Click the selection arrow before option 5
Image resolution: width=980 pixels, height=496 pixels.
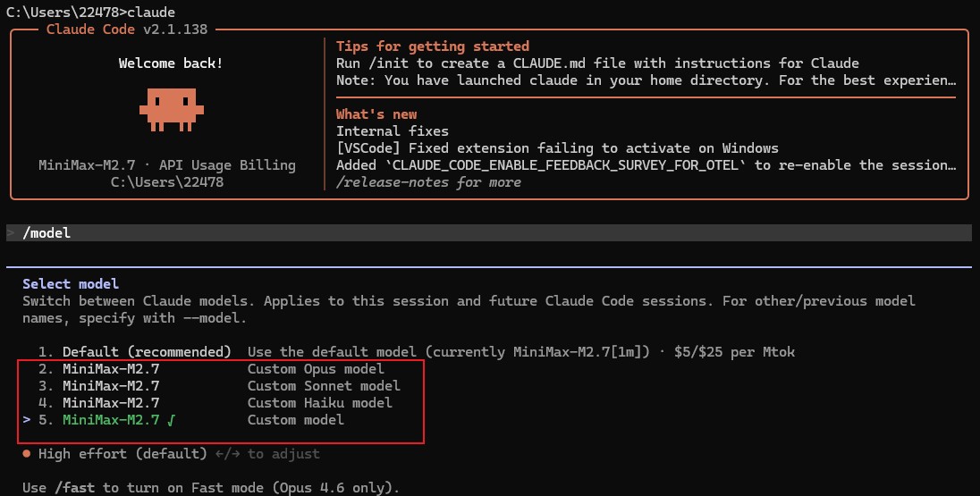tap(26, 420)
